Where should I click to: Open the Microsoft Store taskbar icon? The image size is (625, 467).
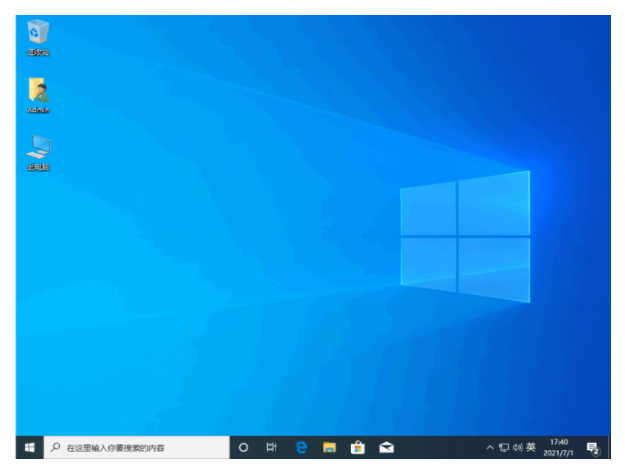click(358, 447)
